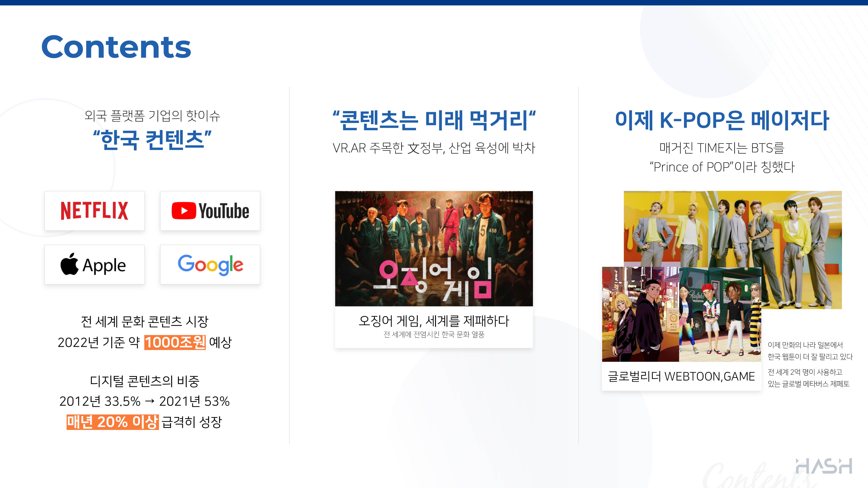Click the HASH logo in corner
Screen dimensions: 868x488
click(x=824, y=466)
